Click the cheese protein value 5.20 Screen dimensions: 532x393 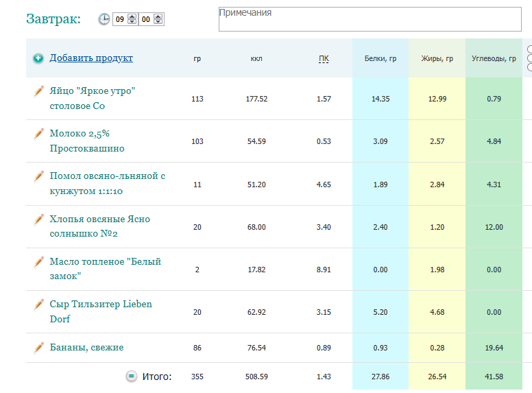coord(380,312)
